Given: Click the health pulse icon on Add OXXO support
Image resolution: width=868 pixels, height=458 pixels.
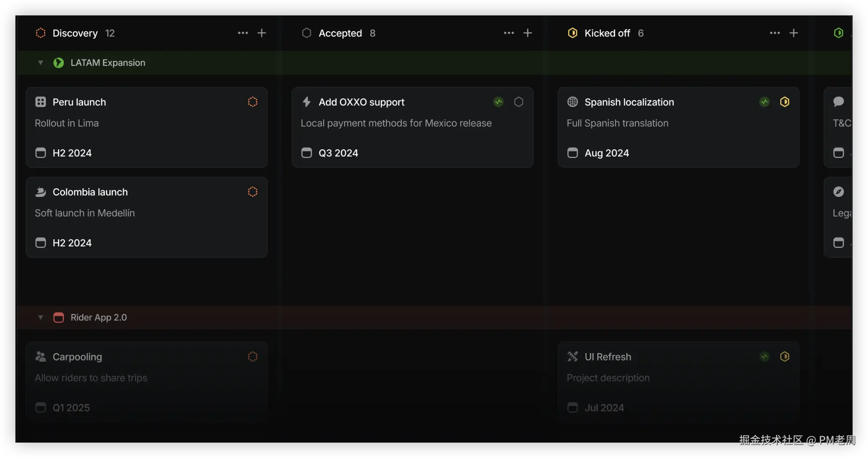Looking at the screenshot, I should tap(498, 102).
